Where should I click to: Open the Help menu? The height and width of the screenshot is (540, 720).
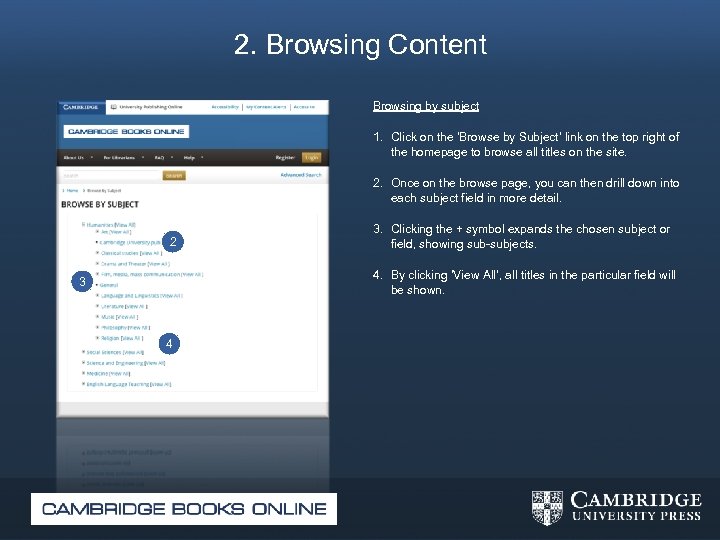pyautogui.click(x=189, y=158)
